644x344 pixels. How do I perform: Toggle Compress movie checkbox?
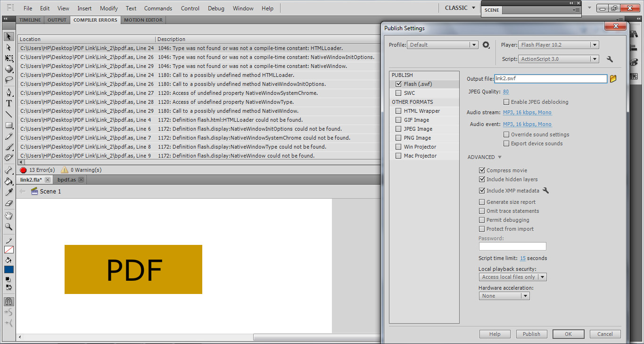pyautogui.click(x=482, y=170)
